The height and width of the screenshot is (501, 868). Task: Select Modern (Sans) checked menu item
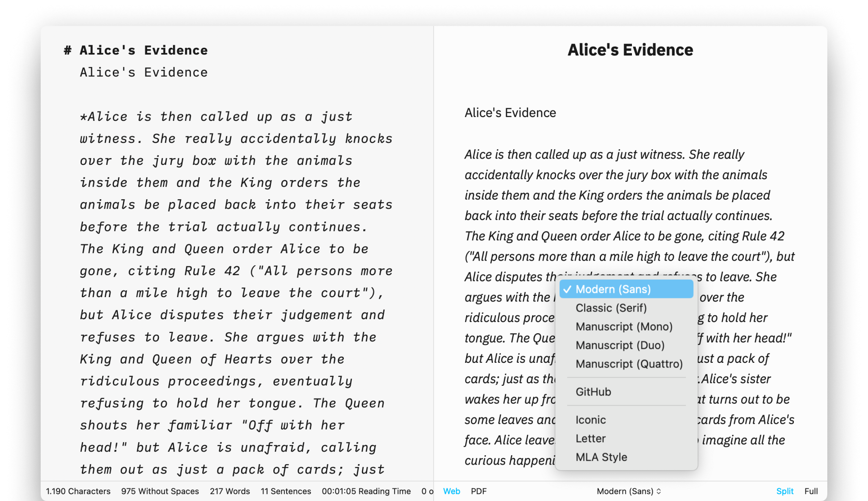click(613, 289)
